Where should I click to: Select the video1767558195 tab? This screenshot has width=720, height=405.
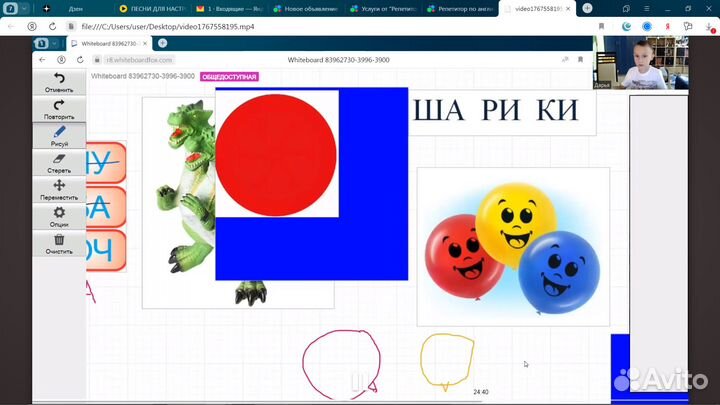click(535, 9)
